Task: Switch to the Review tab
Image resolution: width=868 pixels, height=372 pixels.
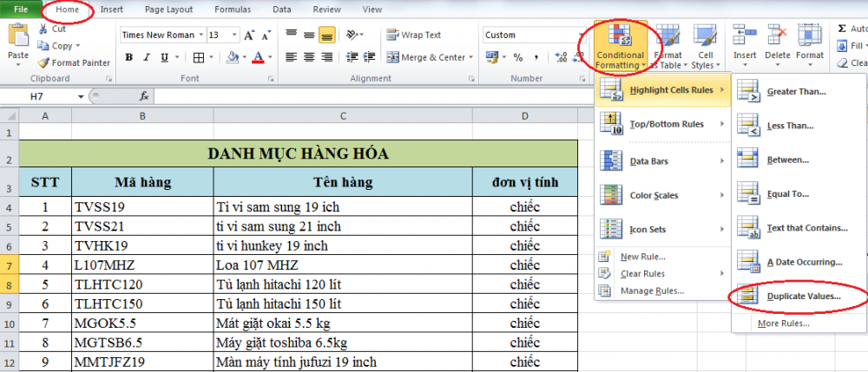Action: (326, 10)
